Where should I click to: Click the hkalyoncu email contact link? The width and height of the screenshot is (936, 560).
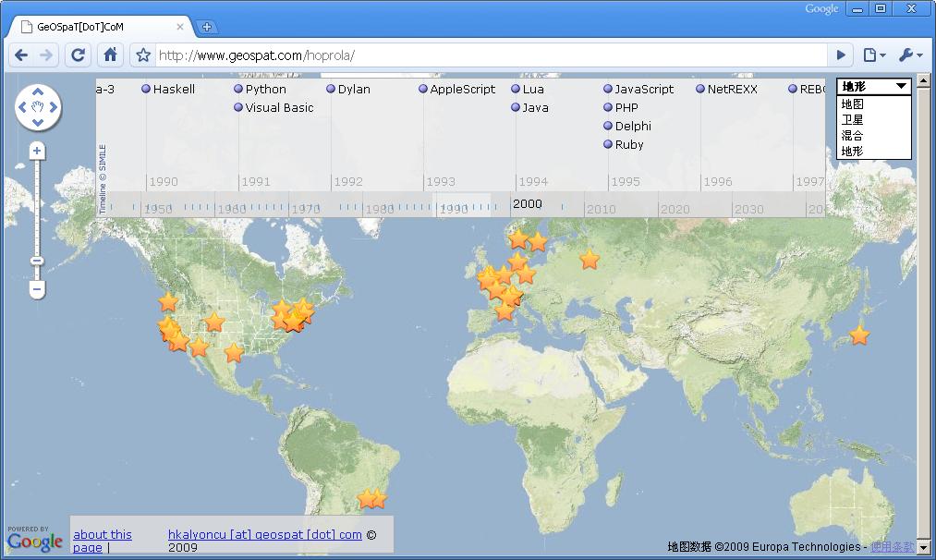tap(264, 534)
